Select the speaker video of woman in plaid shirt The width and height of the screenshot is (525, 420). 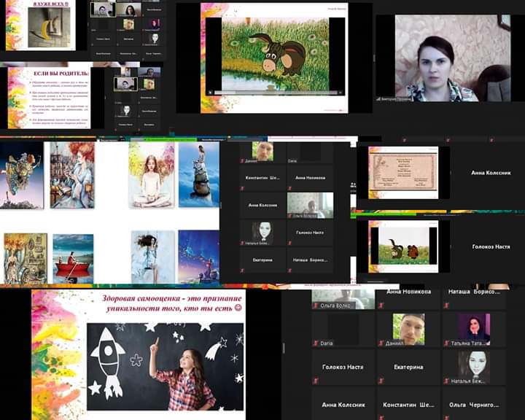(440, 58)
